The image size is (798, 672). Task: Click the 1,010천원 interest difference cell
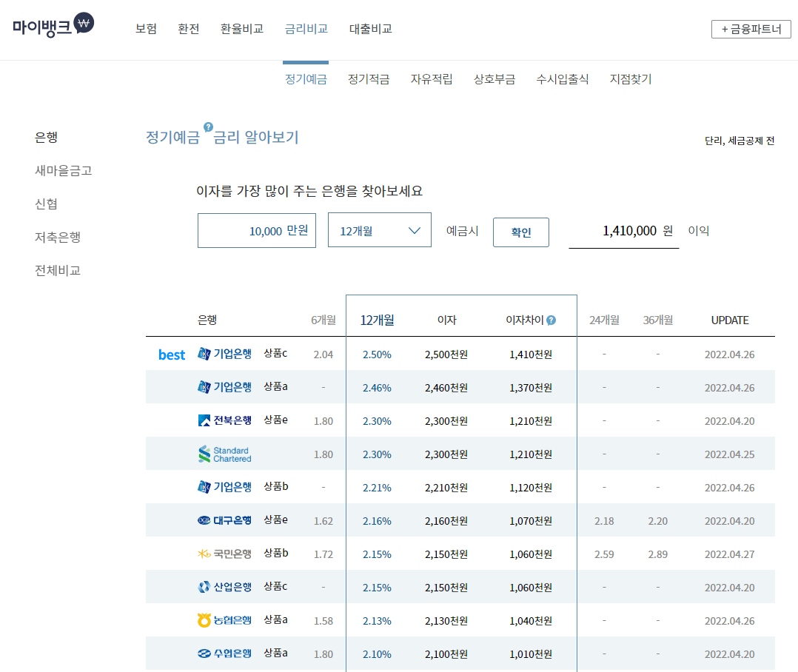tap(531, 654)
